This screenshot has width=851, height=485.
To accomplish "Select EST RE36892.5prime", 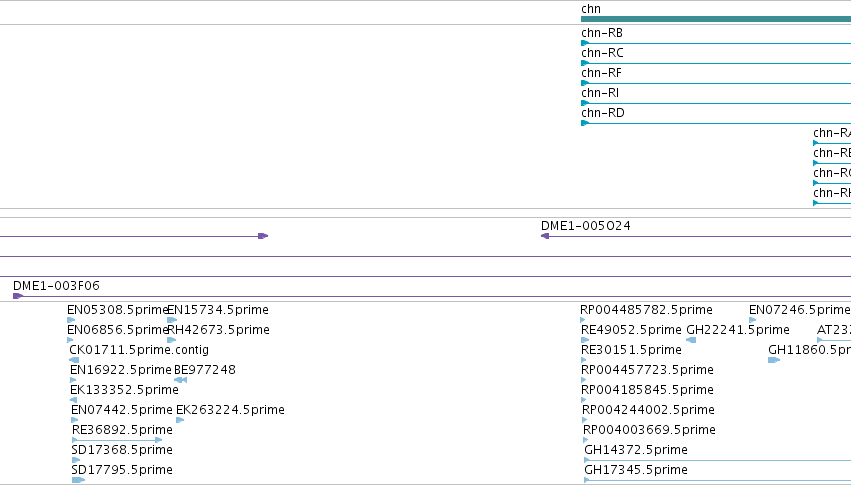I will coord(122,430).
